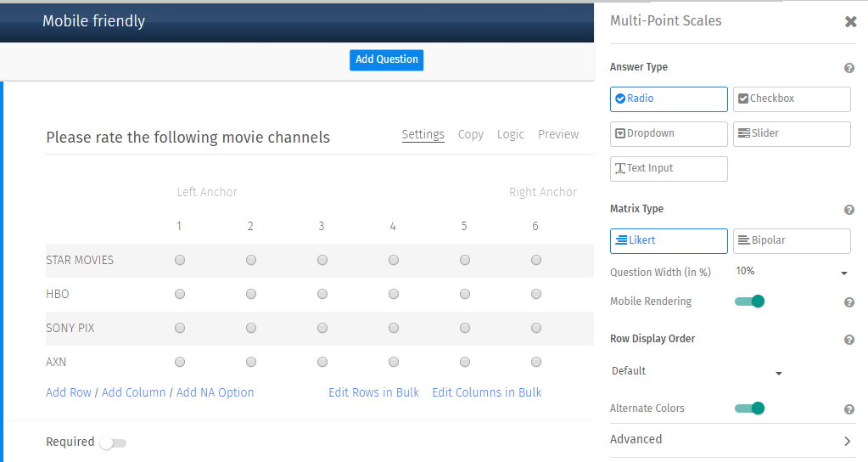Open the Question Width percentage dropdown
The width and height of the screenshot is (868, 462).
[x=791, y=272]
